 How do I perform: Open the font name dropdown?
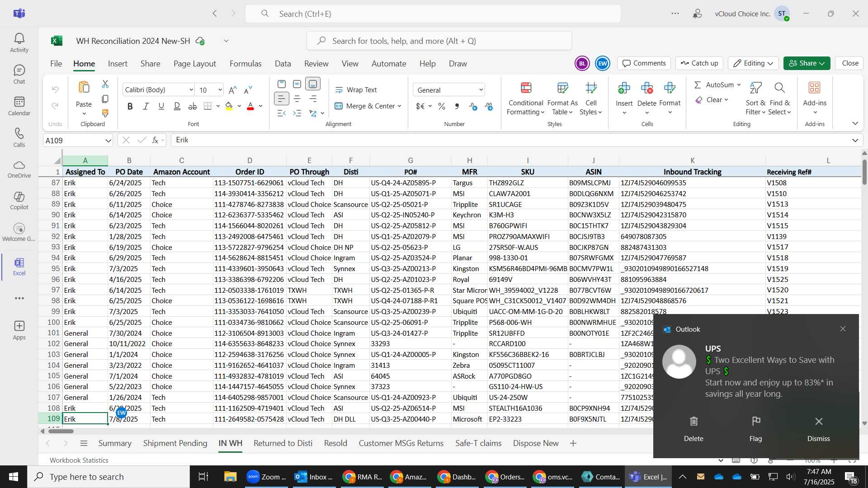click(191, 90)
